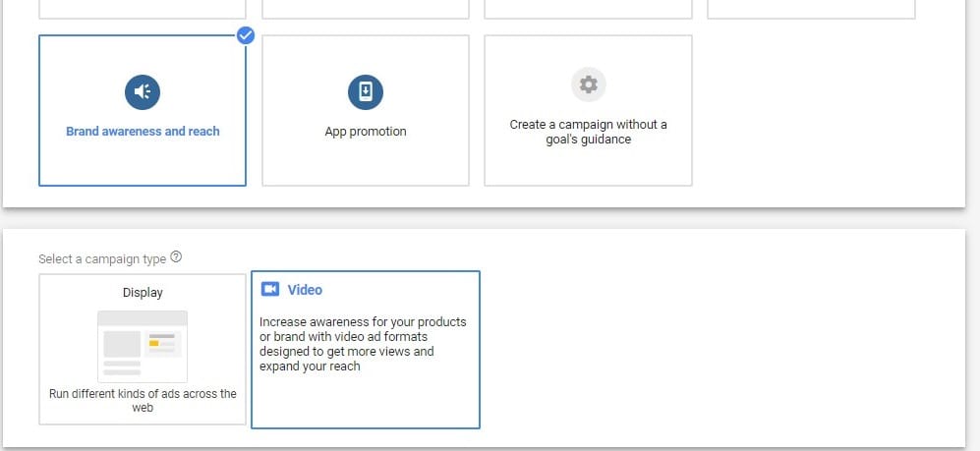This screenshot has height=451, width=980.
Task: Select Create a campaign without a goal's guidance
Action: [x=588, y=132]
